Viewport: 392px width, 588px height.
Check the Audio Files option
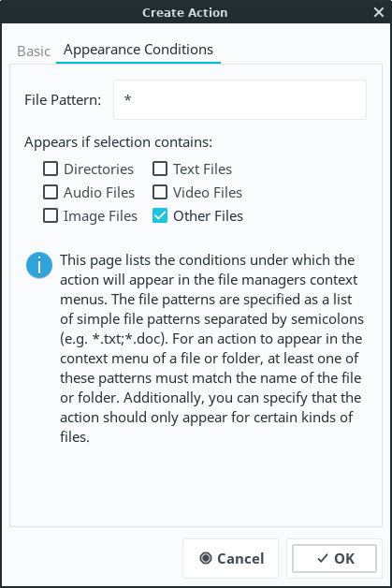click(51, 192)
